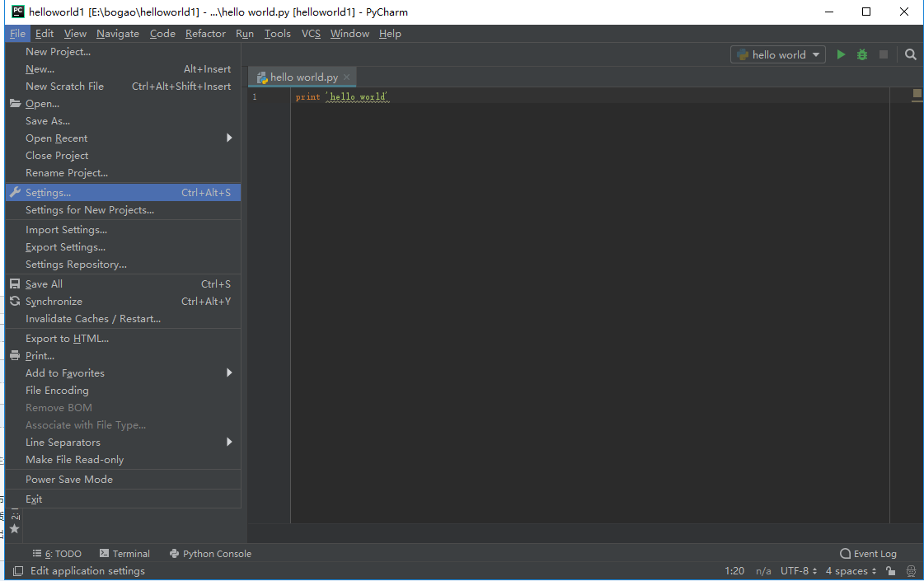
Task: Open the Tools menu
Action: pos(278,34)
